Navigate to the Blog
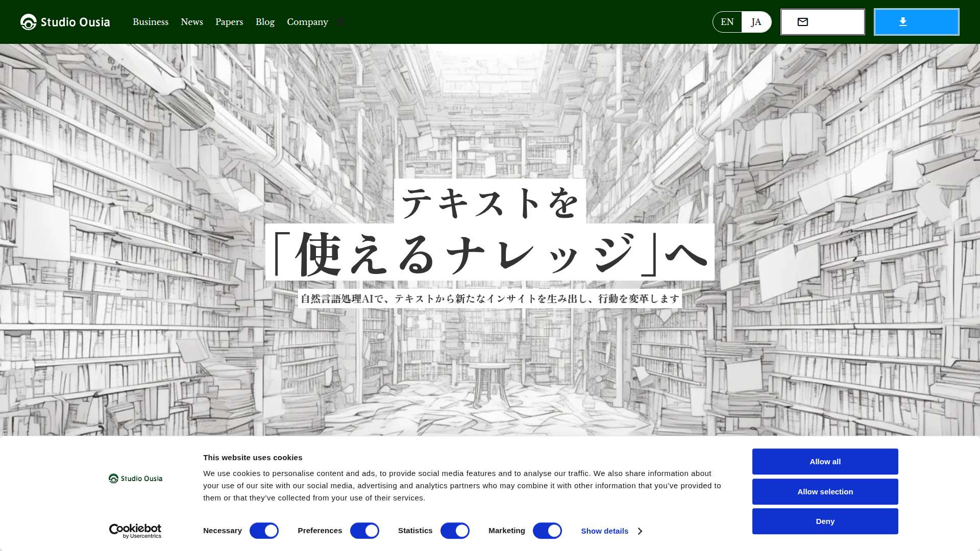Image resolution: width=980 pixels, height=551 pixels. coord(265,22)
